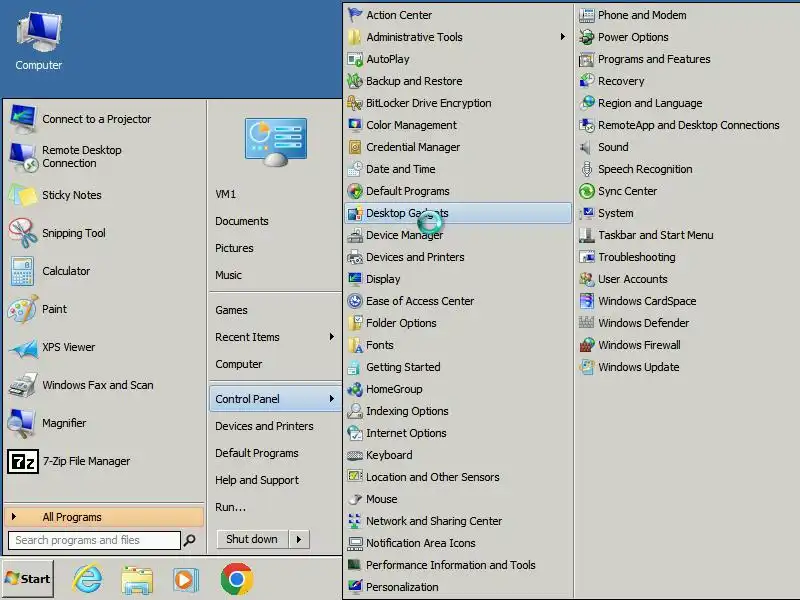Open Internet Explorer from taskbar
Screen dimensions: 800x600
click(88, 579)
